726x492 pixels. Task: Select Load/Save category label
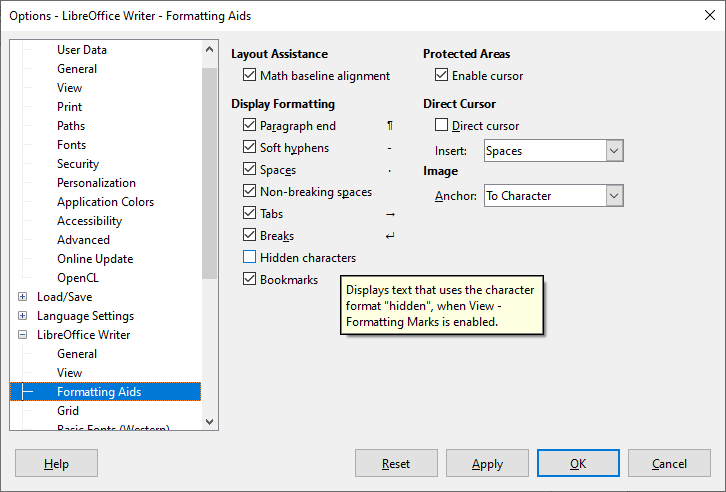pyautogui.click(x=64, y=297)
